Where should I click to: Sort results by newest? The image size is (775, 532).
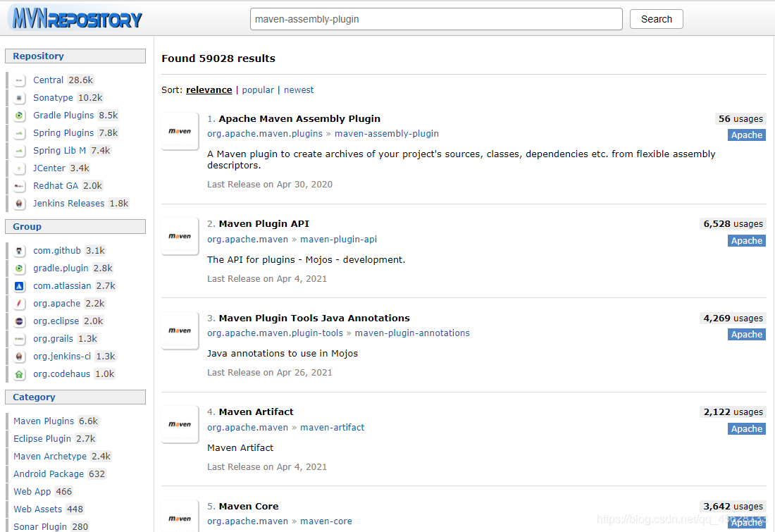[x=299, y=90]
